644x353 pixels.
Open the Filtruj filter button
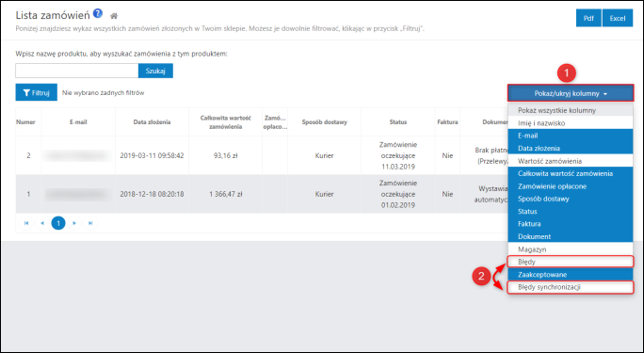pos(36,93)
